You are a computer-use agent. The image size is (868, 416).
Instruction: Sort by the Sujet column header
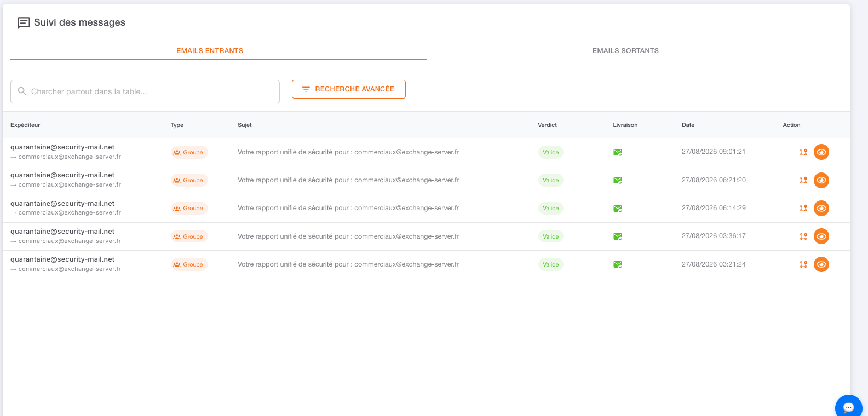coord(245,125)
